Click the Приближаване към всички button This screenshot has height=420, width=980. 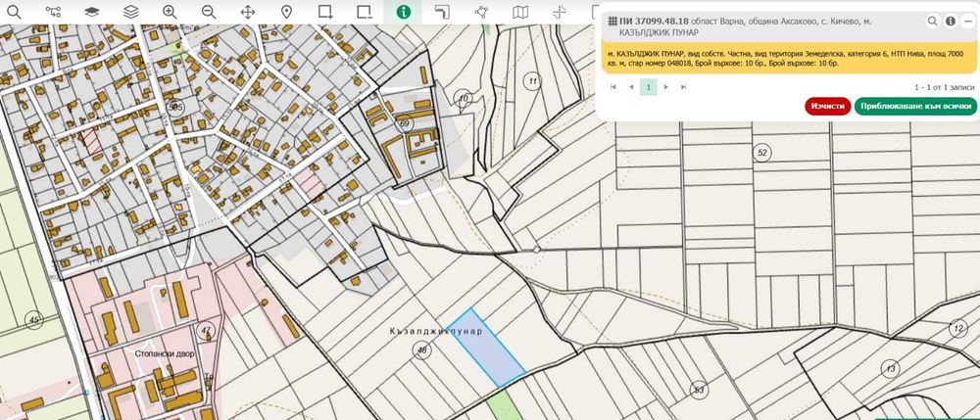point(915,106)
